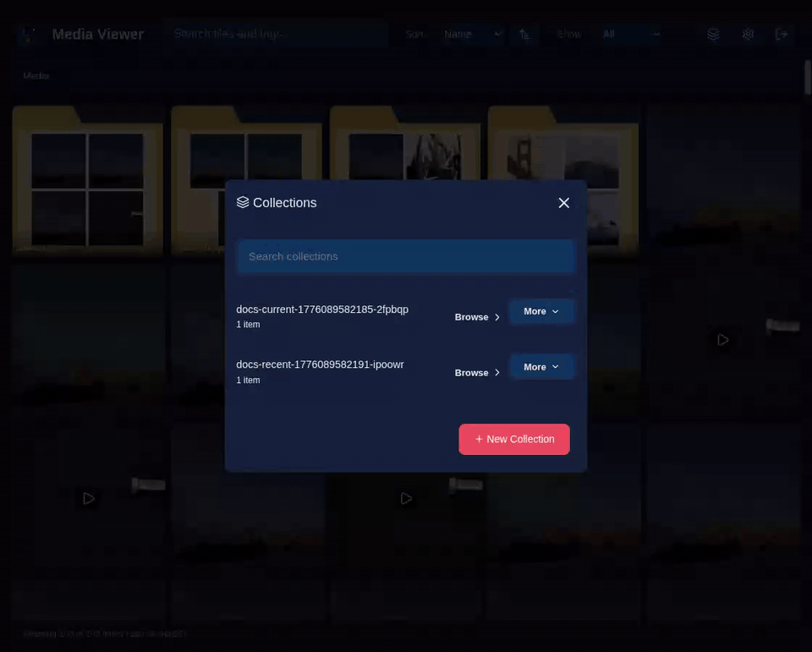Switch sort order using the ascending arrow button
The image size is (812, 652).
[x=524, y=35]
